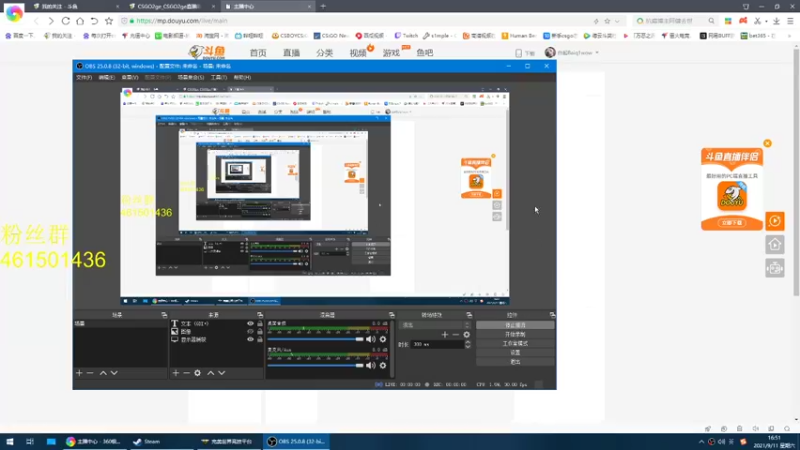Click the transition duration input field
Image resolution: width=800 pixels, height=450 pixels.
click(x=437, y=344)
